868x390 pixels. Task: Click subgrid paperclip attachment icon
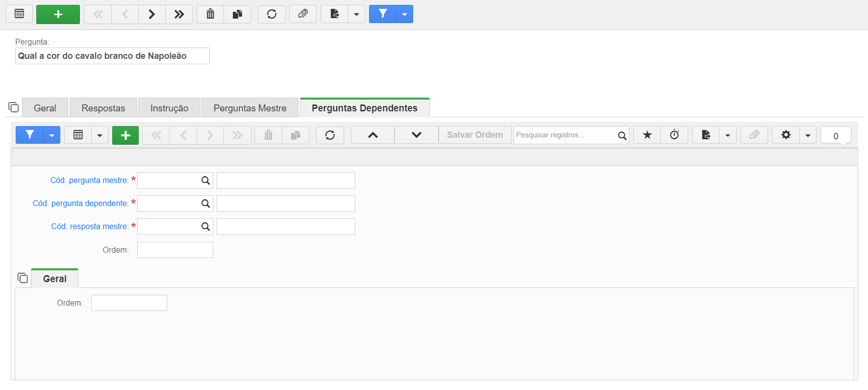754,135
